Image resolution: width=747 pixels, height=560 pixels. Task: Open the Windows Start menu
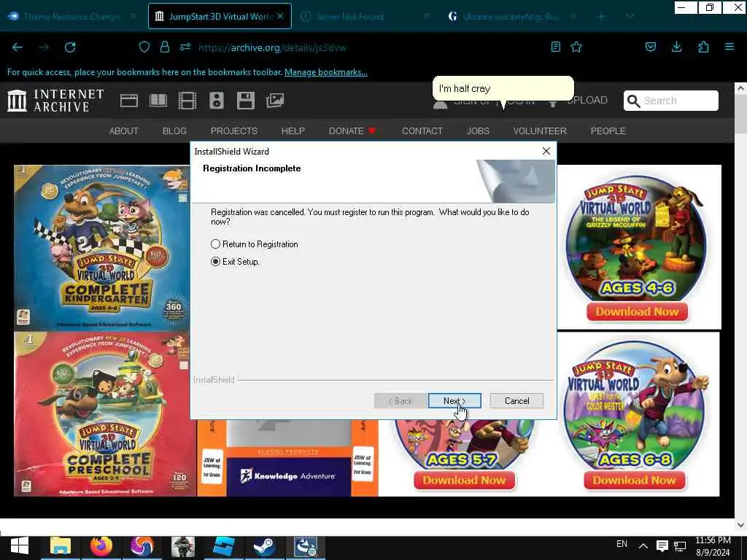[x=20, y=546]
